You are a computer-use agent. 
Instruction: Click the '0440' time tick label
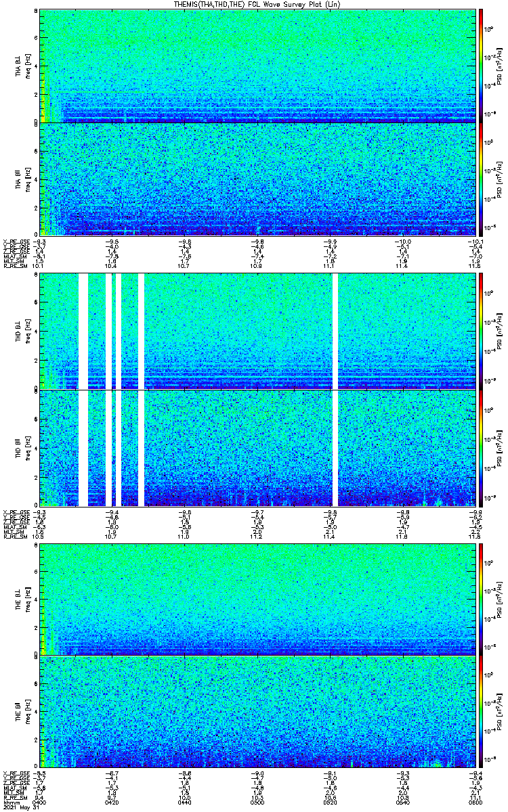click(x=184, y=803)
